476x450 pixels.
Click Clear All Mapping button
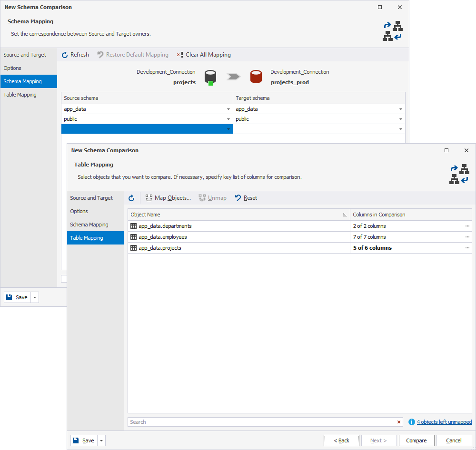point(204,55)
